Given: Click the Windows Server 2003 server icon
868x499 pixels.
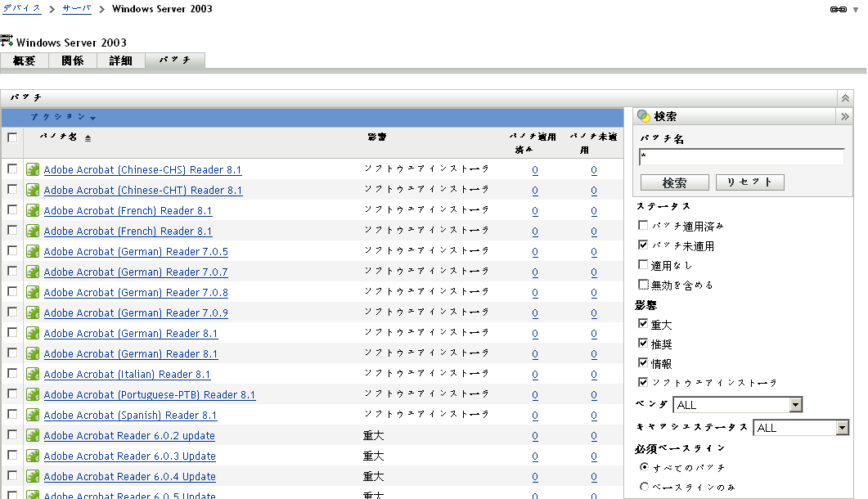Looking at the screenshot, I should 7,42.
